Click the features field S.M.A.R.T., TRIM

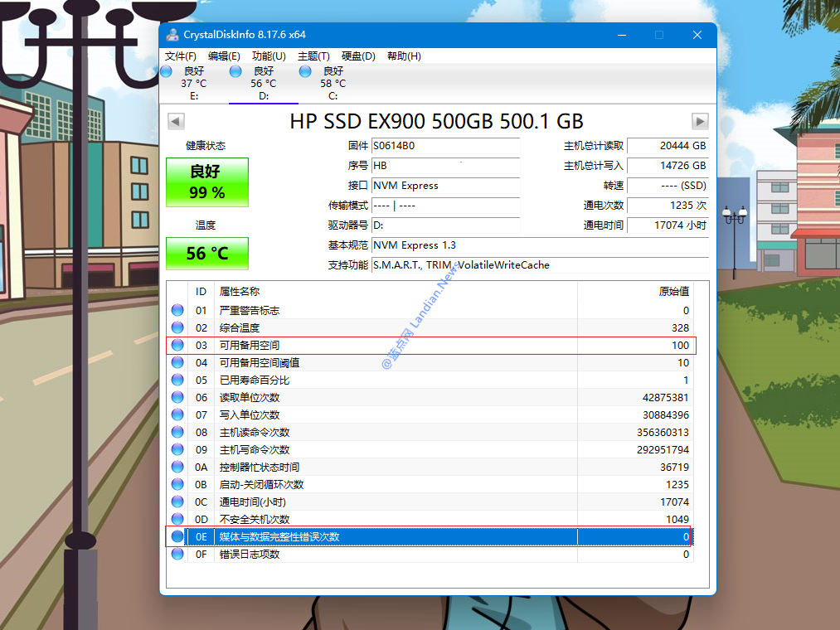pos(540,264)
